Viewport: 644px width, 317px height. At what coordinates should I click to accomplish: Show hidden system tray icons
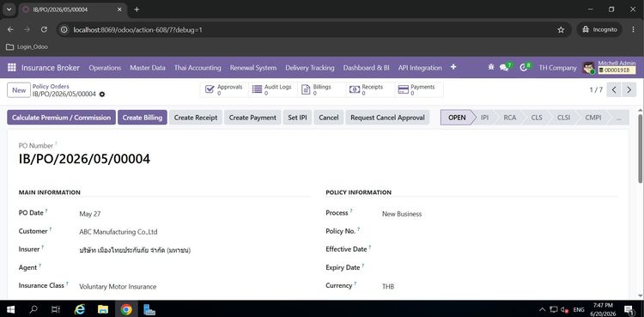(x=542, y=309)
